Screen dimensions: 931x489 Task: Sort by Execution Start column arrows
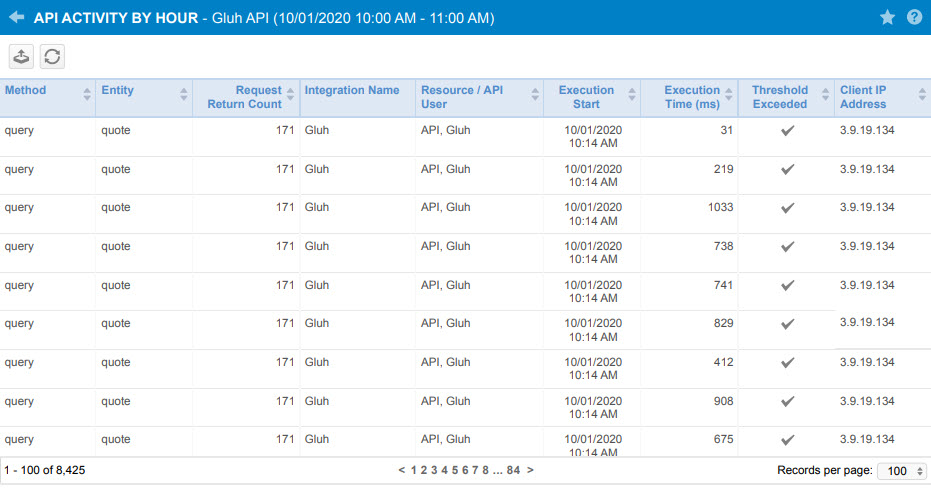pyautogui.click(x=632, y=94)
